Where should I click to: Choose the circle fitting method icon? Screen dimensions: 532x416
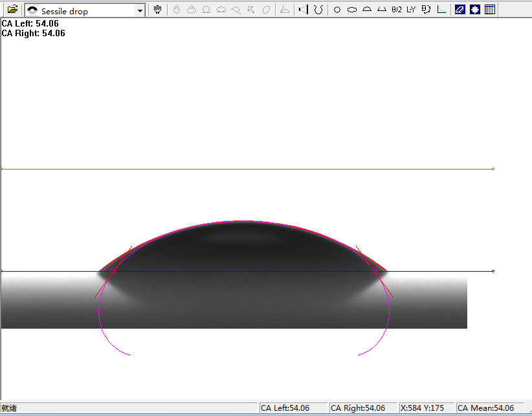(x=337, y=10)
